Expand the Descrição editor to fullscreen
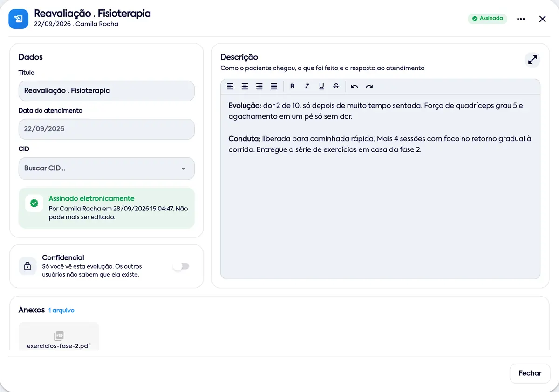The image size is (559, 392). (532, 60)
